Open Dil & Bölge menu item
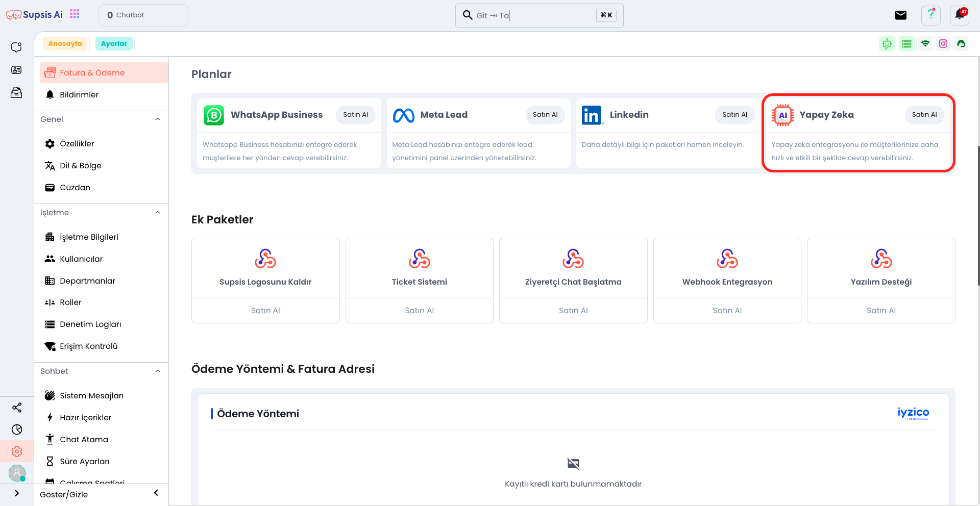The height and width of the screenshot is (506, 980). (104, 166)
